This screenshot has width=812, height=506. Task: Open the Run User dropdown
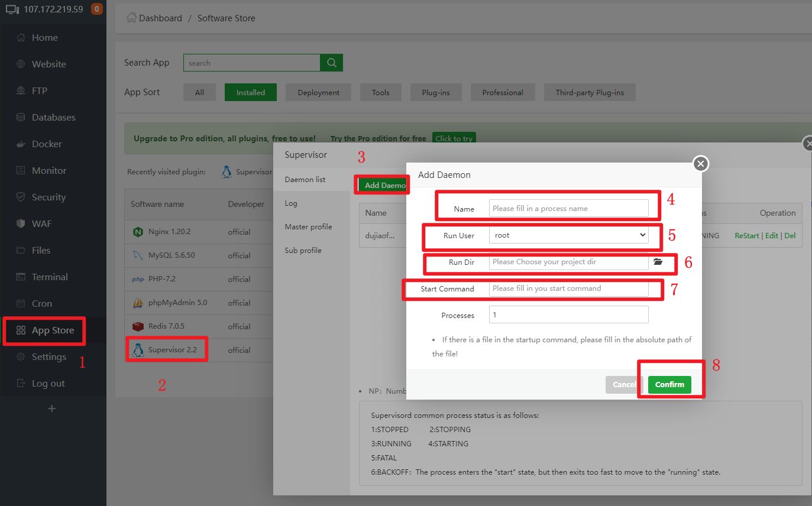(x=569, y=235)
